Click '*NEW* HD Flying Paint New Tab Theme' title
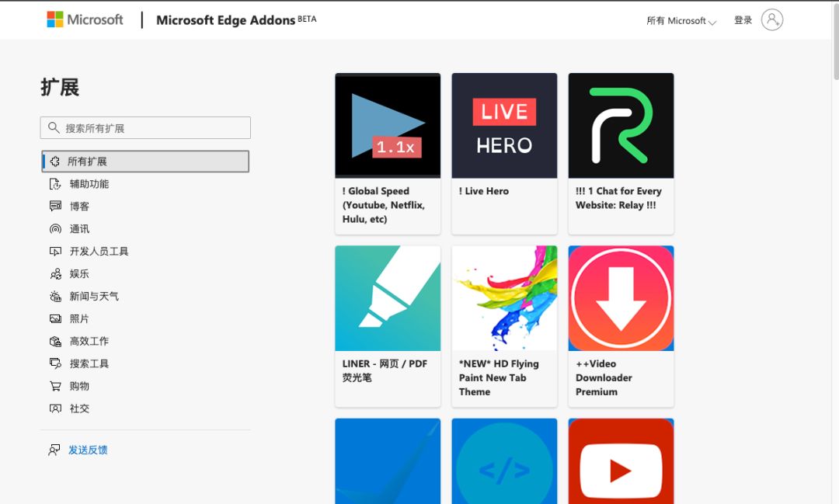 coord(499,377)
